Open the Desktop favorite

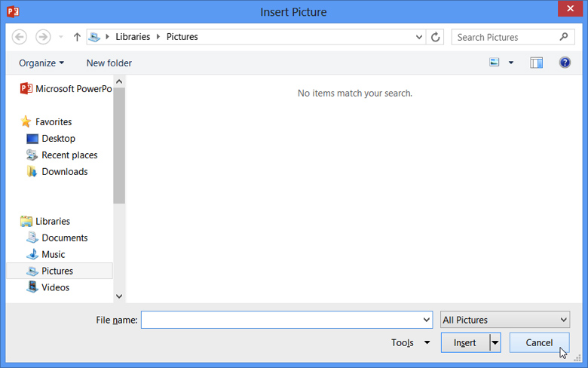[58, 138]
